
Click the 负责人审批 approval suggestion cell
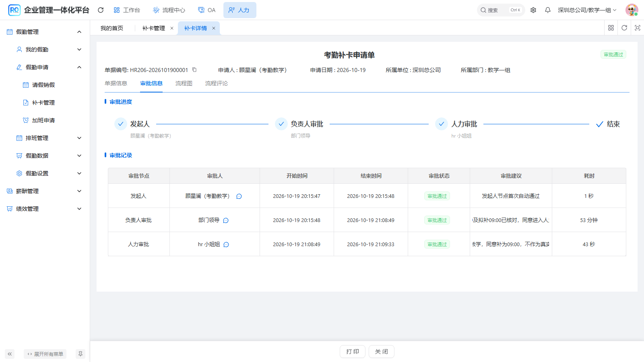[511, 220]
